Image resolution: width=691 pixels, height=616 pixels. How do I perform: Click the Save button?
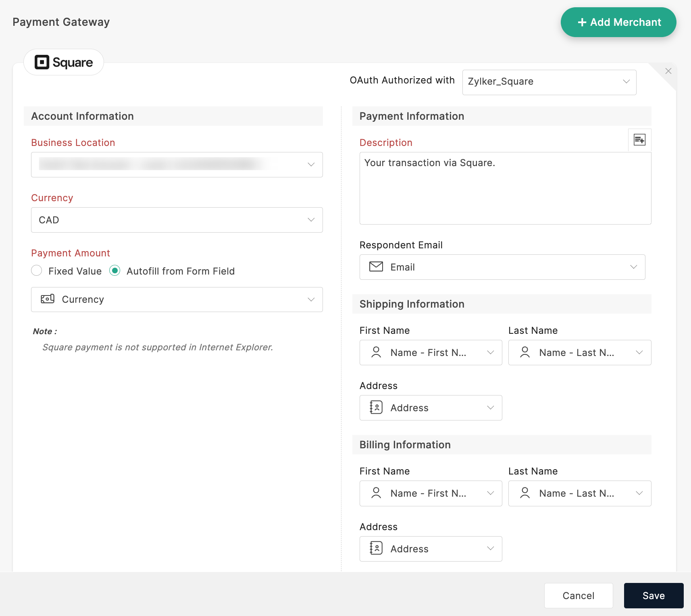(654, 595)
